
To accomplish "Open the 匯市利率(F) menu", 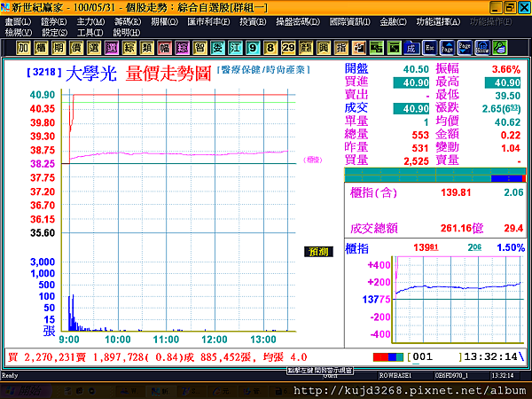I will tap(208, 22).
